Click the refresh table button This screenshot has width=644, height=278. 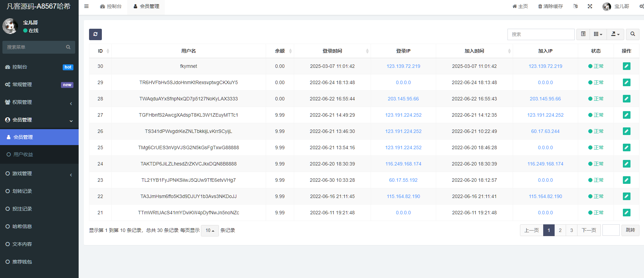point(95,34)
